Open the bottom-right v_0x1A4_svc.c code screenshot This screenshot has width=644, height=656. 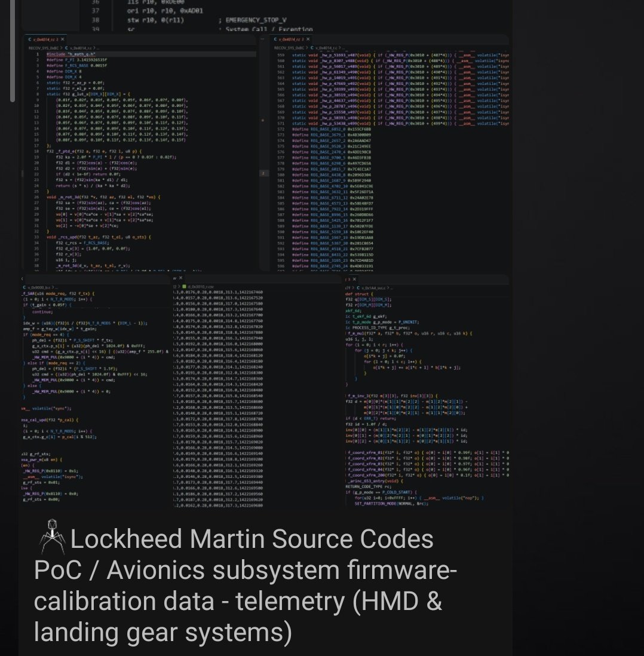pos(427,391)
